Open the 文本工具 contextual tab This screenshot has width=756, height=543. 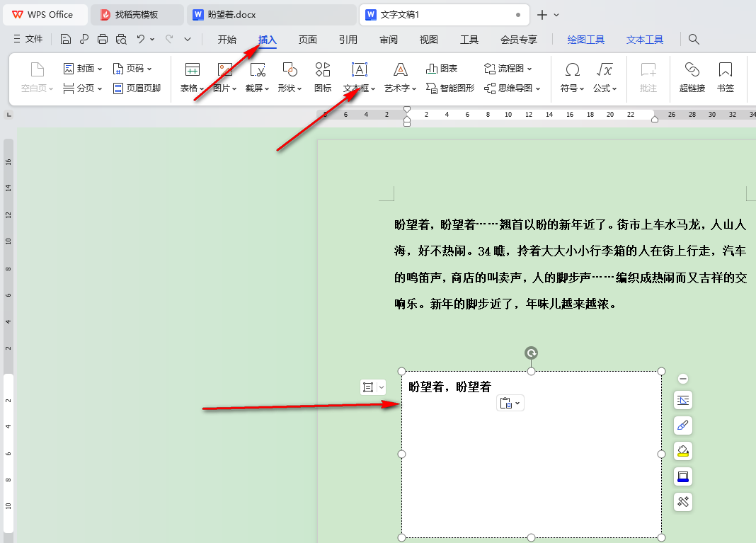point(645,40)
